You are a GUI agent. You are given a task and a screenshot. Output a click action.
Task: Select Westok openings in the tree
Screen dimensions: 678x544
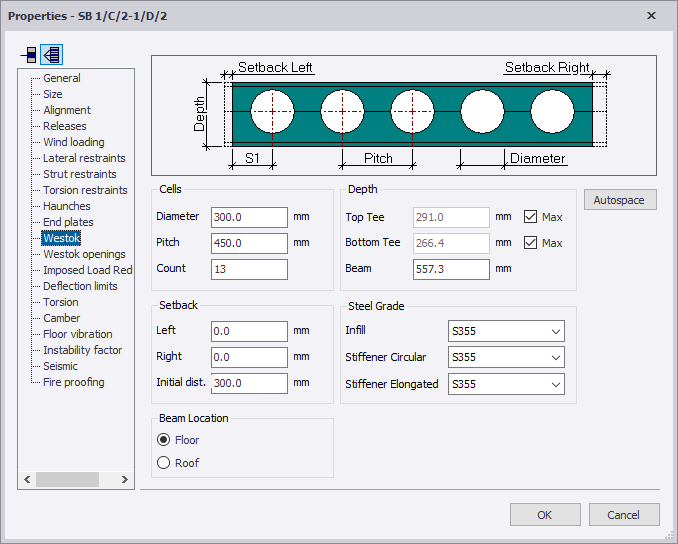(84, 254)
